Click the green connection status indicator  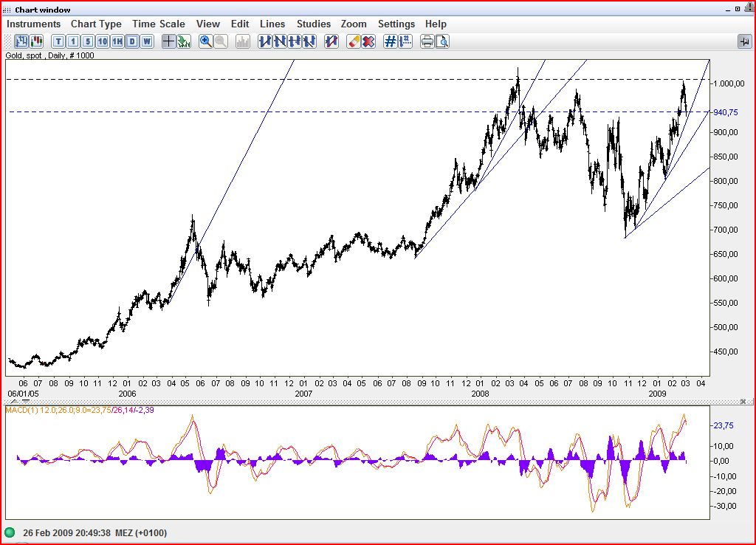pos(10,533)
